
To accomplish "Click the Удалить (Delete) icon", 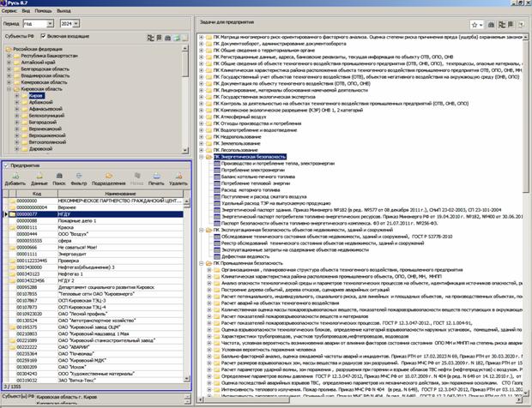I will [178, 177].
